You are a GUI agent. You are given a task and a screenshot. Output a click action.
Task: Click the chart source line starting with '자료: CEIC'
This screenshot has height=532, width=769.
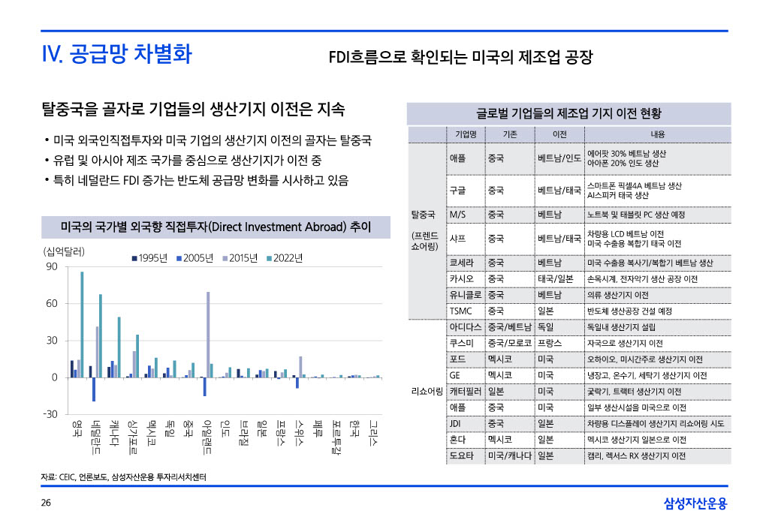124,477
